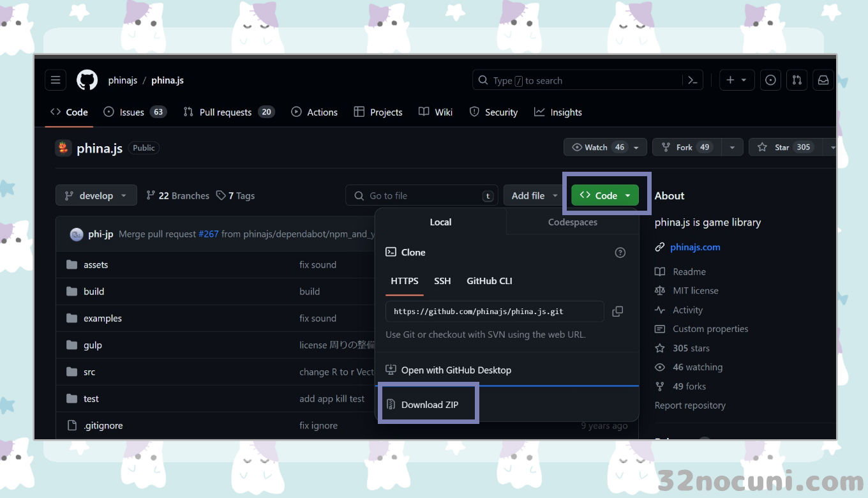Expand the develop branch dropdown
The image size is (868, 498).
tap(96, 196)
